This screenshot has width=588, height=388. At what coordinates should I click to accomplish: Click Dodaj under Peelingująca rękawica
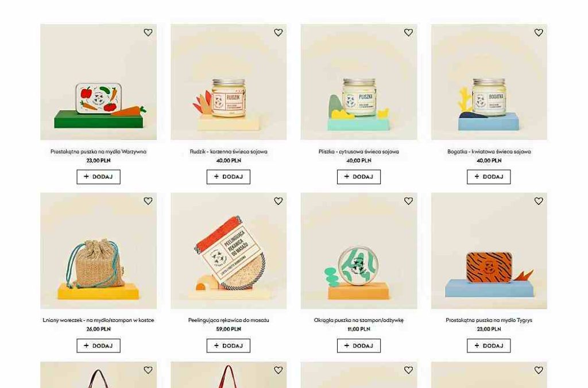pos(229,346)
